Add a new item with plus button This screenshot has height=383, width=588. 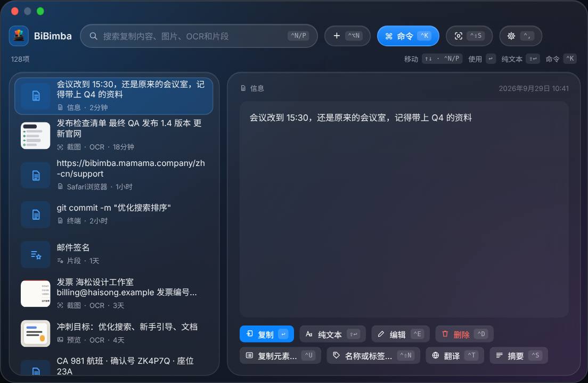tap(347, 36)
